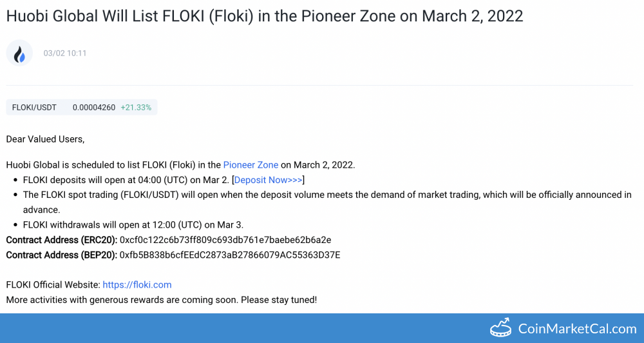644x343 pixels.
Task: Open the Pioneer Zone link
Action: tap(251, 165)
